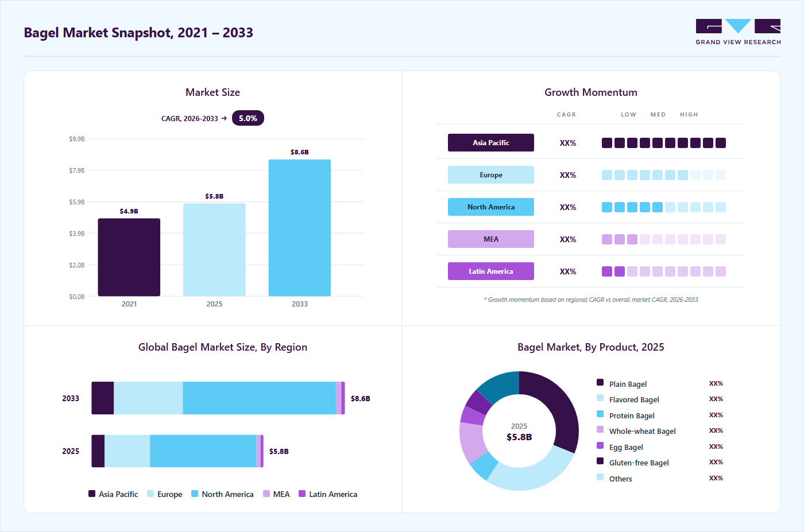This screenshot has width=804, height=532.
Task: Click the $4.9B bar value label
Action: 129,211
